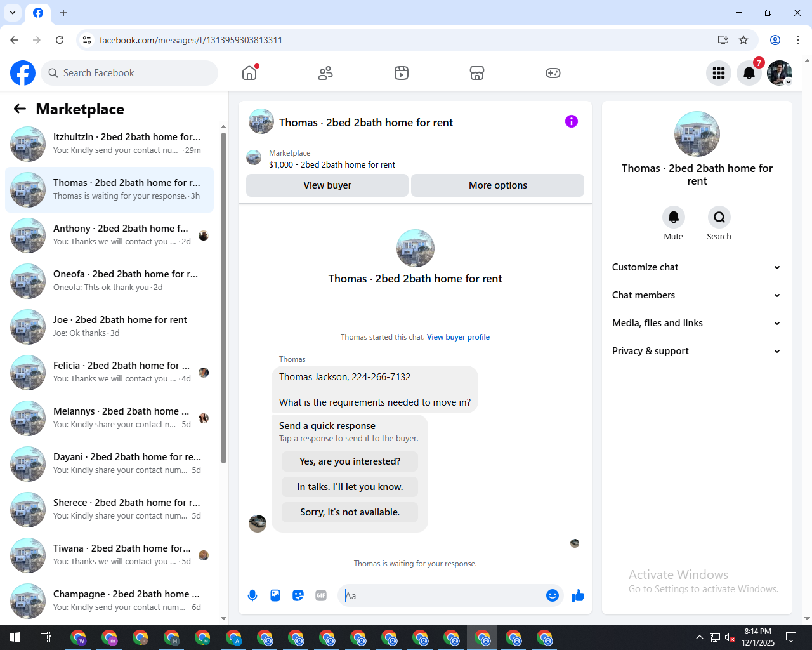Mute this conversation with bell icon
This screenshot has height=650, width=812.
tap(674, 217)
